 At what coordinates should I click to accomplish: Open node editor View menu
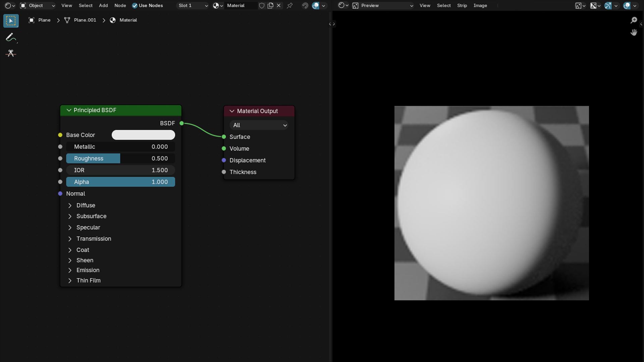66,5
